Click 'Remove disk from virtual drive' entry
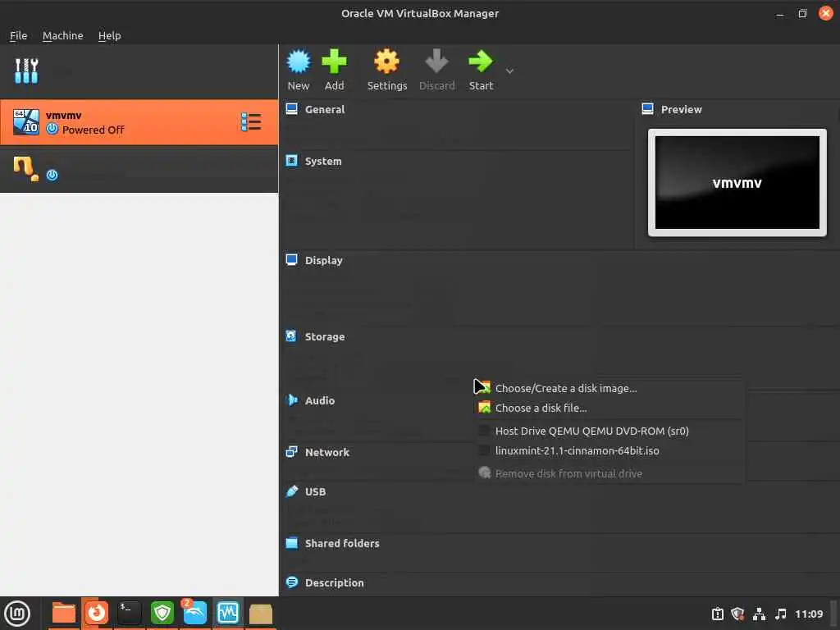Viewport: 840px width, 630px height. (609, 473)
